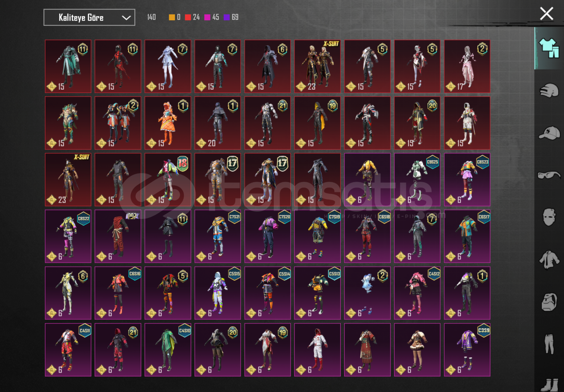Pick the brown fluffy dress outfit
564x392 pixels.
[x=417, y=350]
